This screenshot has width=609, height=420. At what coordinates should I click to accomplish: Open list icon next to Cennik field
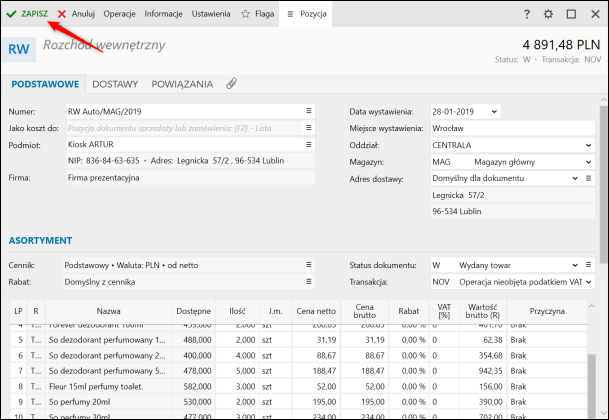click(x=309, y=265)
